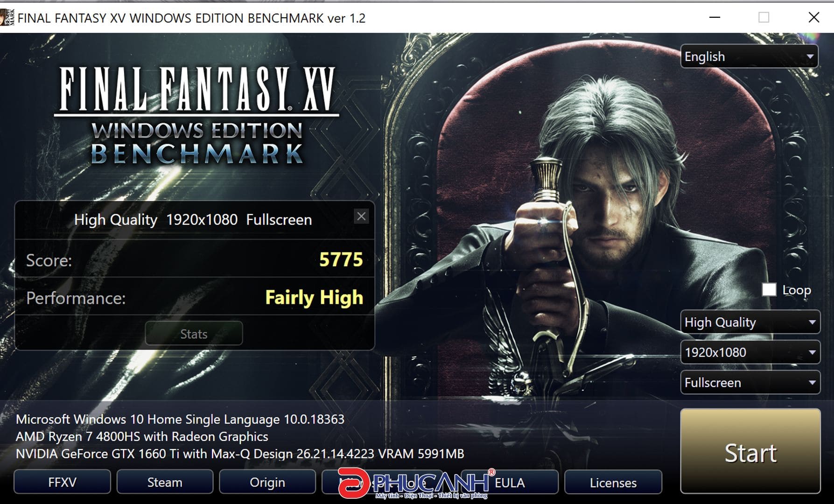Click the Performance: label
The height and width of the screenshot is (504, 834).
(76, 298)
